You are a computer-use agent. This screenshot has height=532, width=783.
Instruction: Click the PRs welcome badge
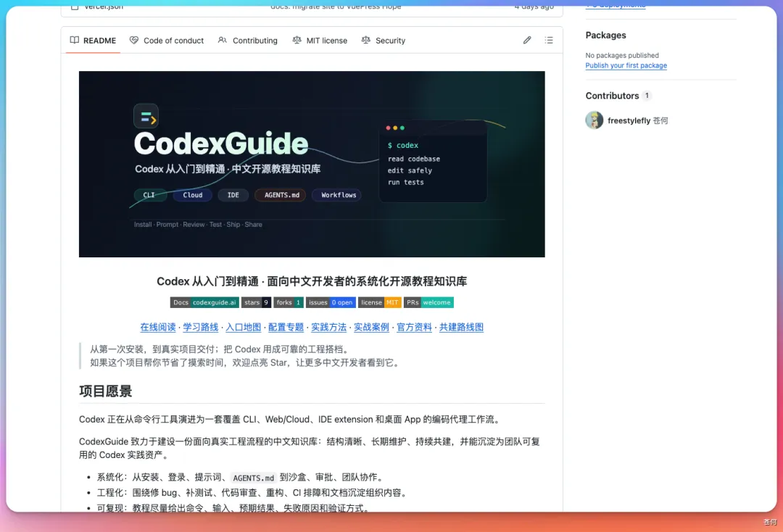point(428,302)
